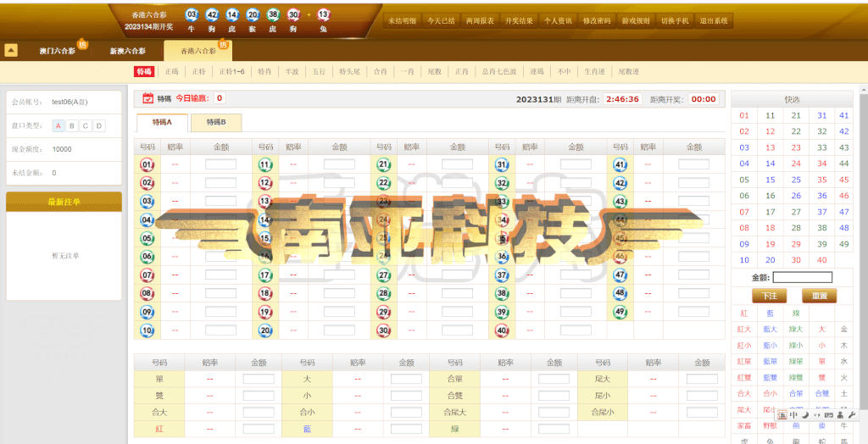
Task: Open 游戏规则 in the top navigation
Action: 636,21
